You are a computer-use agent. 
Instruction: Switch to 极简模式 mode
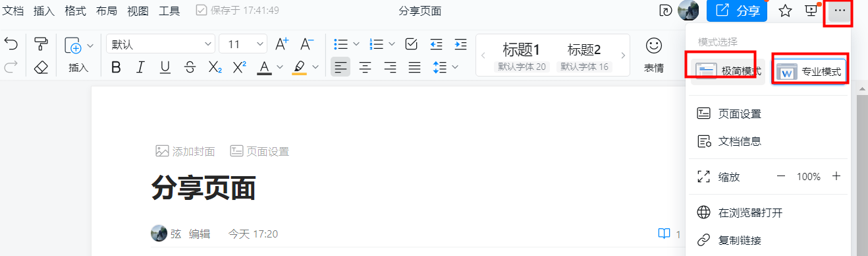point(728,71)
